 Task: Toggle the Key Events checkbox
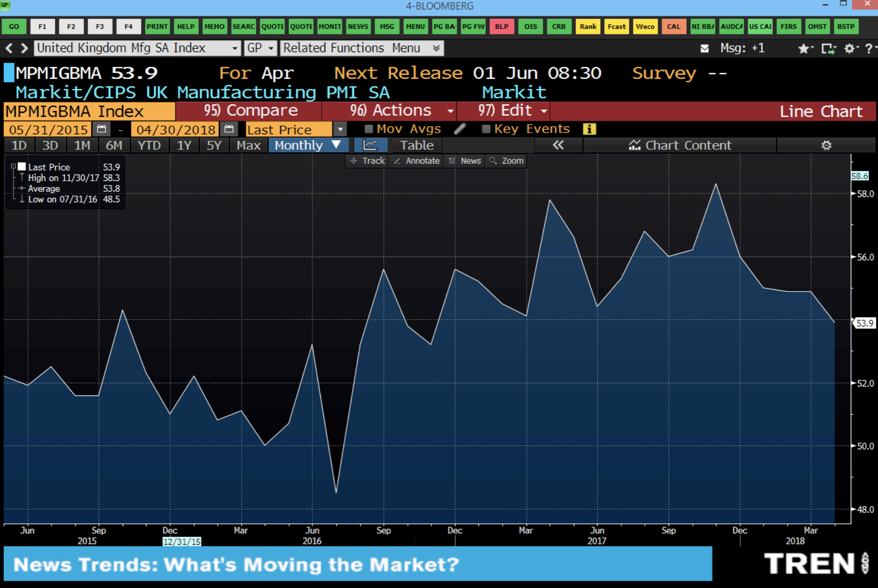coord(486,129)
